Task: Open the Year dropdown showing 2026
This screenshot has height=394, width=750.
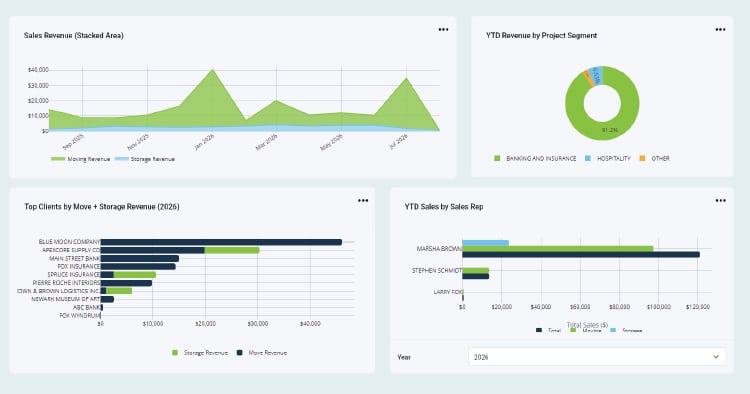Action: [x=596, y=357]
